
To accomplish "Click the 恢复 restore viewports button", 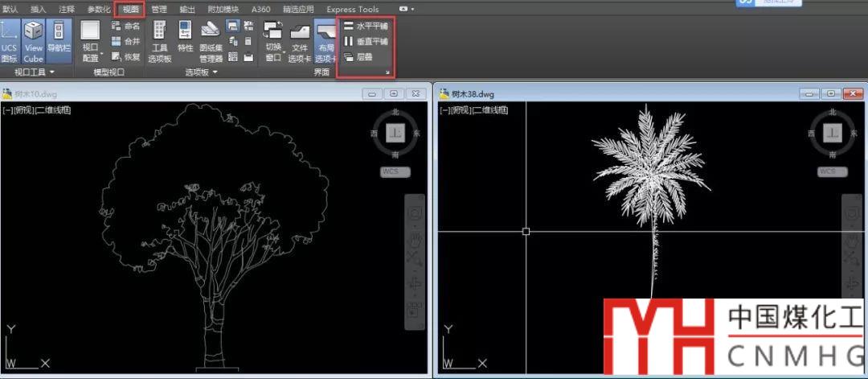I will [117, 57].
